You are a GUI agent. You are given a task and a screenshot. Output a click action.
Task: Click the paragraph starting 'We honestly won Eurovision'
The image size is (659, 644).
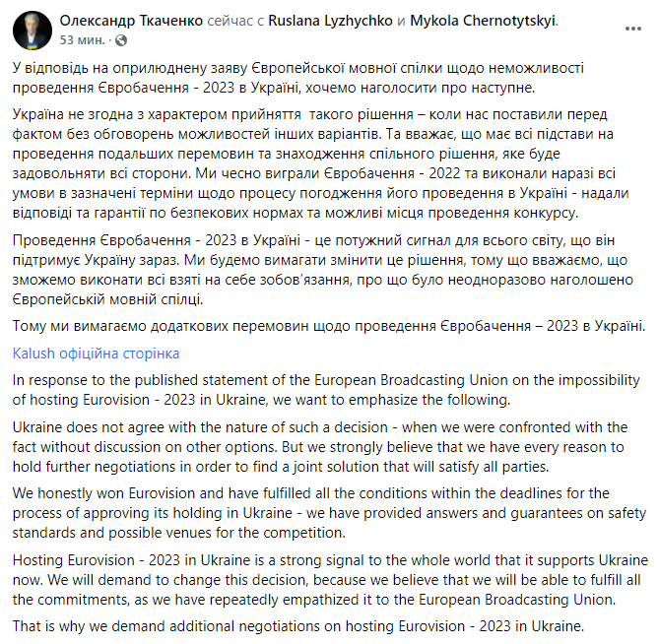296,509
